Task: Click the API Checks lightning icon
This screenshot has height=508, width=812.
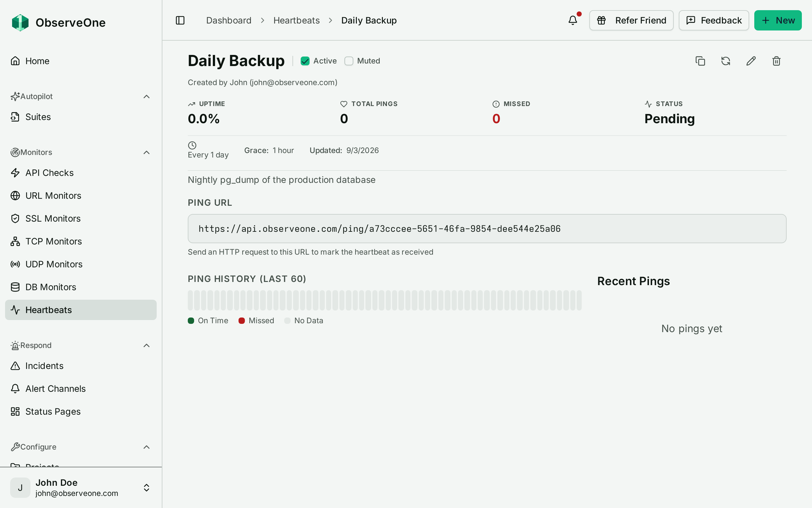Action: (15, 173)
